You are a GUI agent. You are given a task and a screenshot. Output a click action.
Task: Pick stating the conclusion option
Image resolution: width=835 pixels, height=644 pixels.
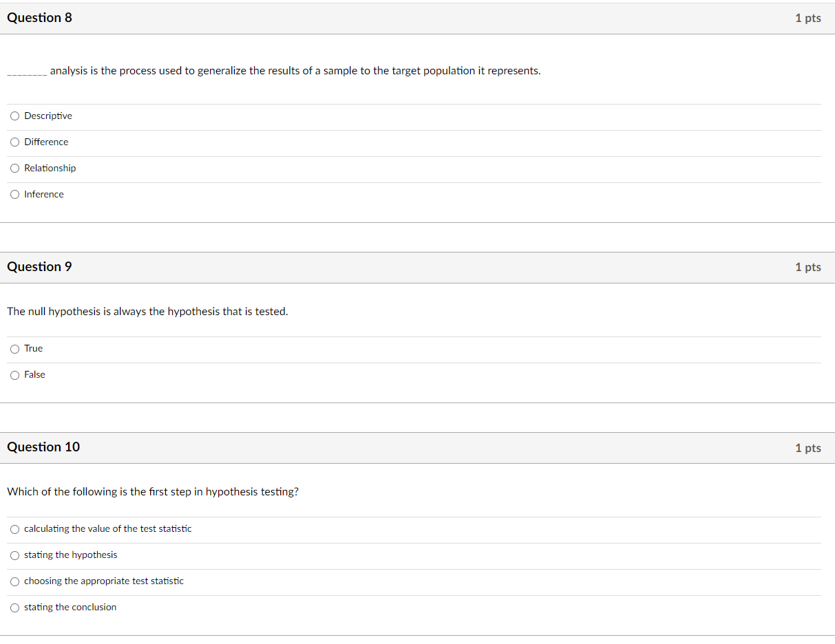15,608
